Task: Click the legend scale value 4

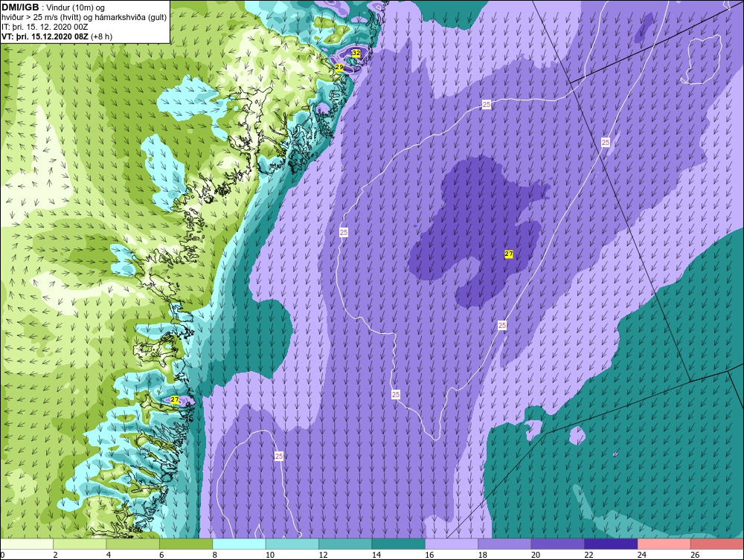Action: click(x=109, y=555)
